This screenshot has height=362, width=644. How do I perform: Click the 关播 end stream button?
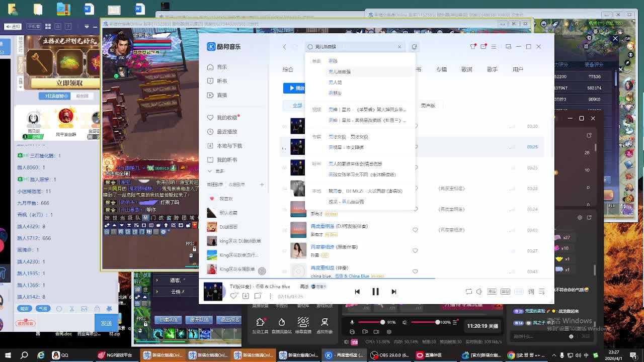tap(482, 326)
